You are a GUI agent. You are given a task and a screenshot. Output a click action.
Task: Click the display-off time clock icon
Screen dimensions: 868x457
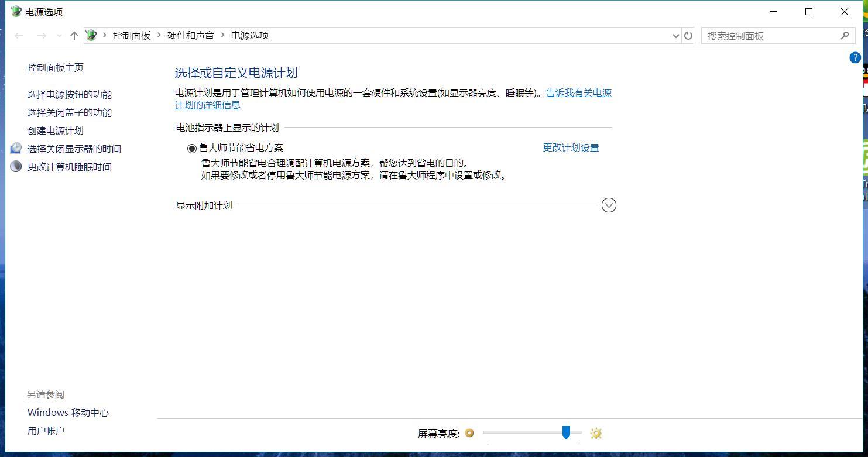(16, 148)
